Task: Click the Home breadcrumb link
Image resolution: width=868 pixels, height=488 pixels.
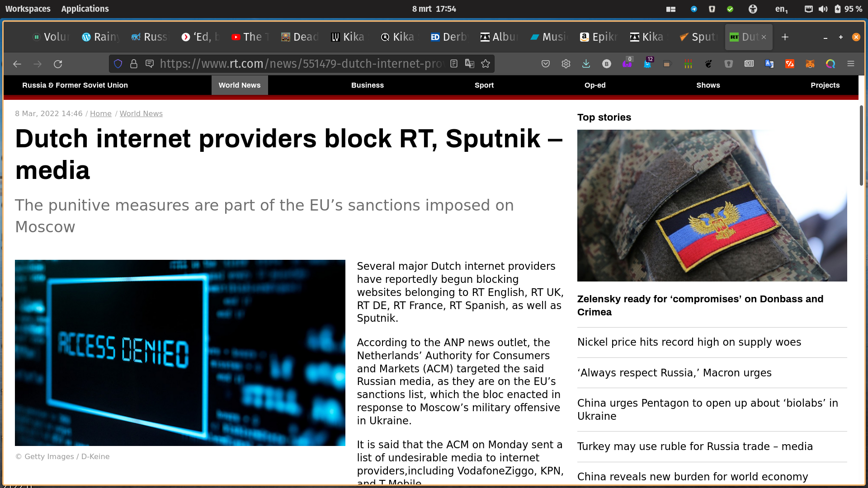Action: pyautogui.click(x=101, y=114)
